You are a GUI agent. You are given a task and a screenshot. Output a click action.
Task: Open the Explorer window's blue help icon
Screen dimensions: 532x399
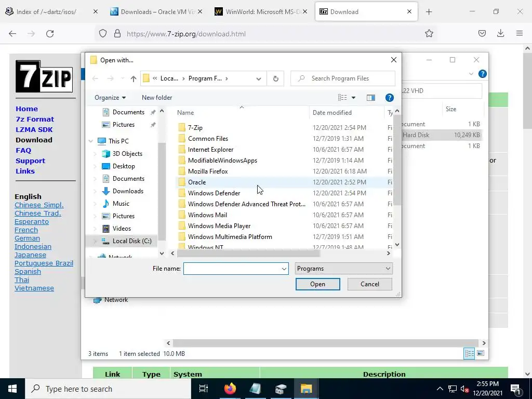point(482,74)
